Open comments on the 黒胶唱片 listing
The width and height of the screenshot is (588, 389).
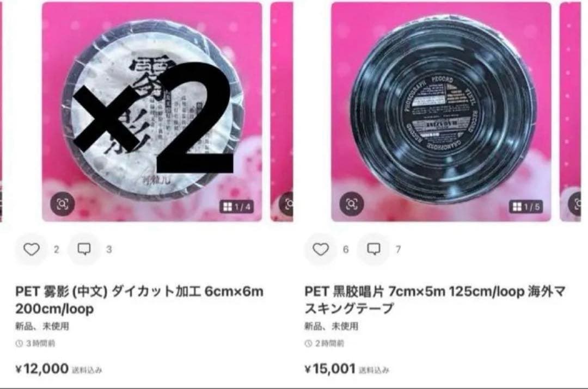373,249
